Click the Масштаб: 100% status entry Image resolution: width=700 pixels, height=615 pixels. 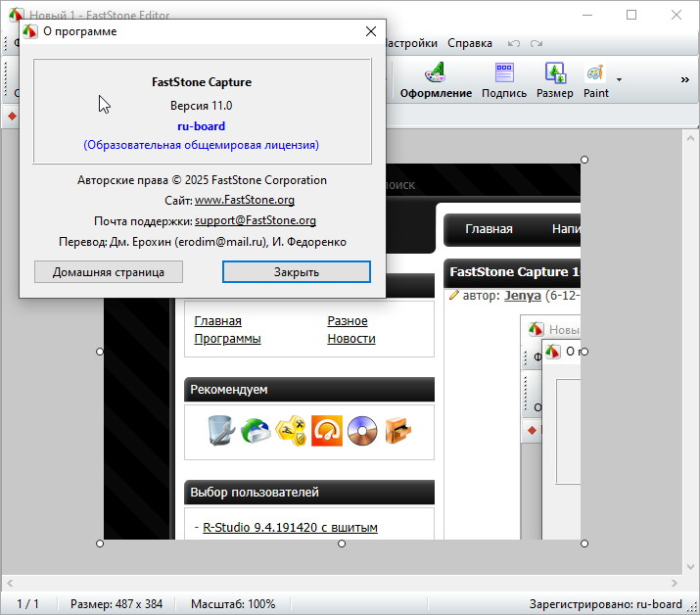point(233,604)
